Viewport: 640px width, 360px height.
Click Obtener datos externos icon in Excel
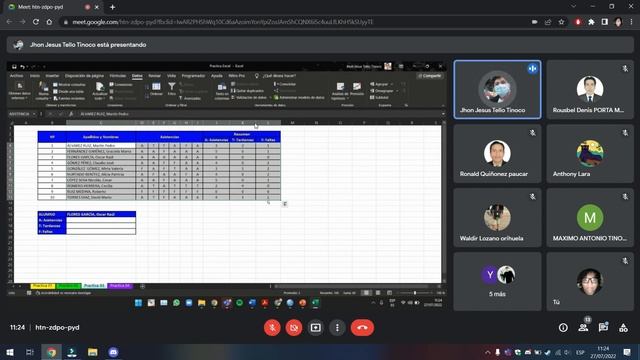pyautogui.click(x=19, y=91)
